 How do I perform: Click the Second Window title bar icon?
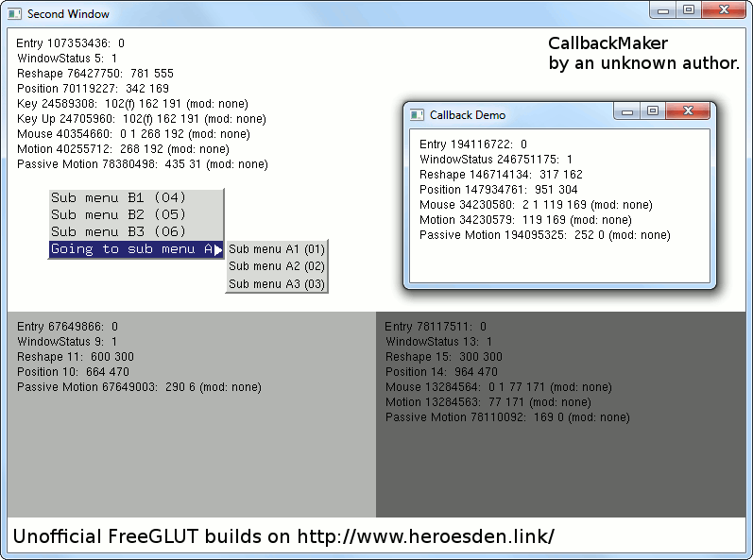(x=15, y=14)
